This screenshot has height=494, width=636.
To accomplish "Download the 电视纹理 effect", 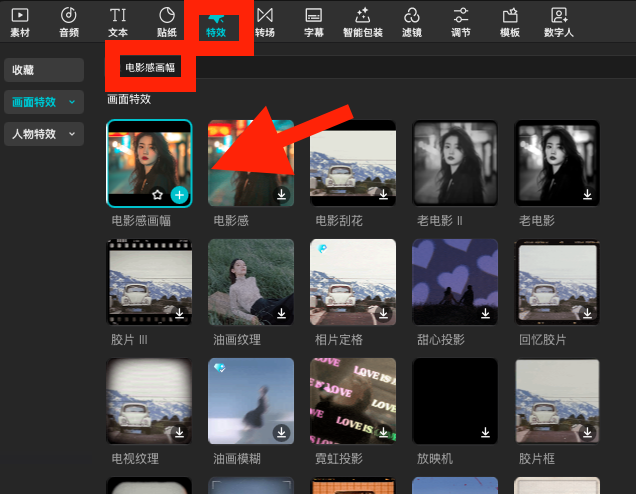I will point(179,433).
